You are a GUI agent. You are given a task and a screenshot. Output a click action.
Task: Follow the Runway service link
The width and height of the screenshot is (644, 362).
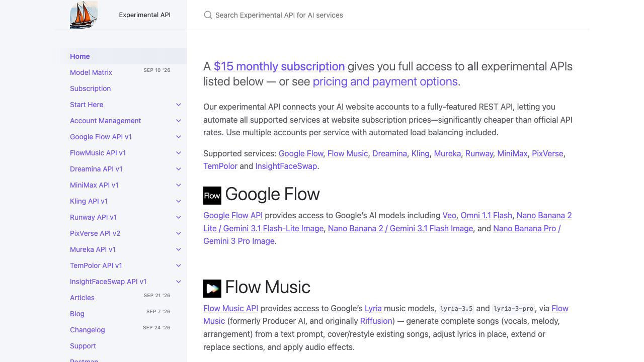click(x=479, y=153)
